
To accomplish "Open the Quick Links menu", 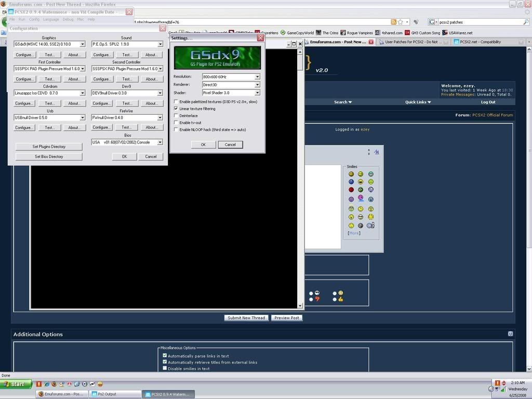I will [418, 102].
